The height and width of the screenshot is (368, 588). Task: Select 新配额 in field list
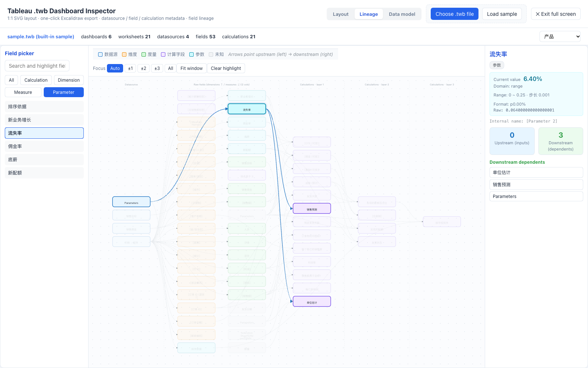(x=44, y=173)
